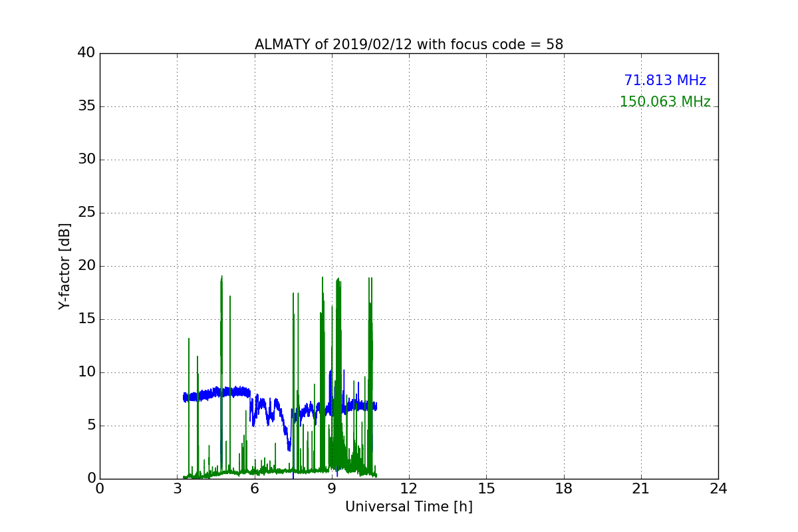
Task: Select the blue 71.813 MHz legend label
Action: tap(665, 80)
